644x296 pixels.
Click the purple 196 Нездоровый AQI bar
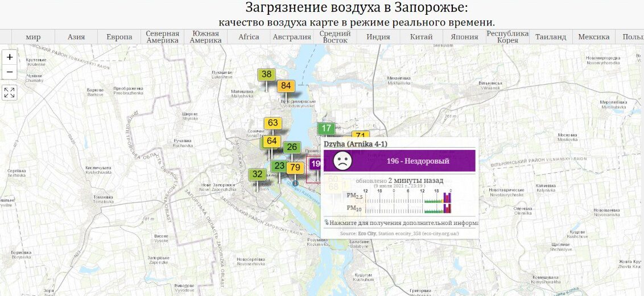click(x=418, y=161)
